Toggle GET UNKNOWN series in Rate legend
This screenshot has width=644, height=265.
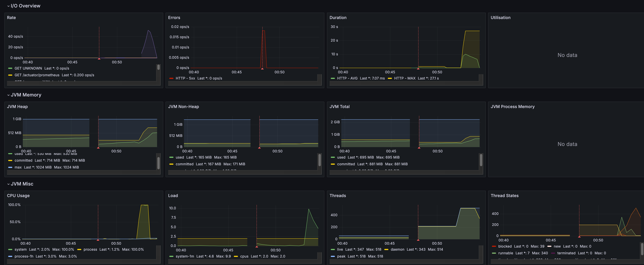tap(28, 68)
